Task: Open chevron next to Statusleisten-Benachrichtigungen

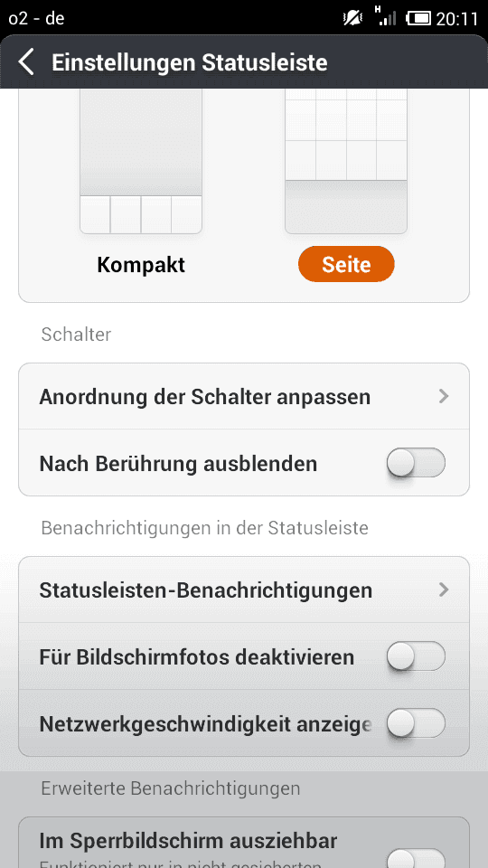Action: pos(443,590)
